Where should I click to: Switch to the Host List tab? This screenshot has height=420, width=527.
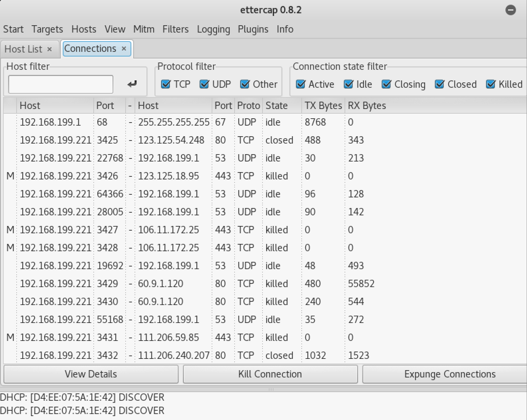(x=23, y=49)
